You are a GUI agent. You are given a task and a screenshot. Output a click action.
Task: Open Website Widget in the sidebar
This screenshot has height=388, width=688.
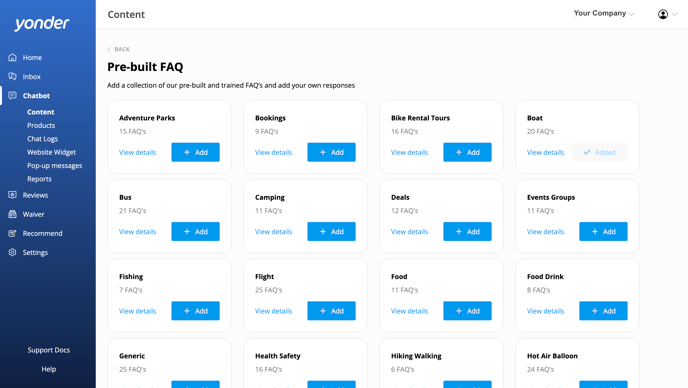click(51, 152)
